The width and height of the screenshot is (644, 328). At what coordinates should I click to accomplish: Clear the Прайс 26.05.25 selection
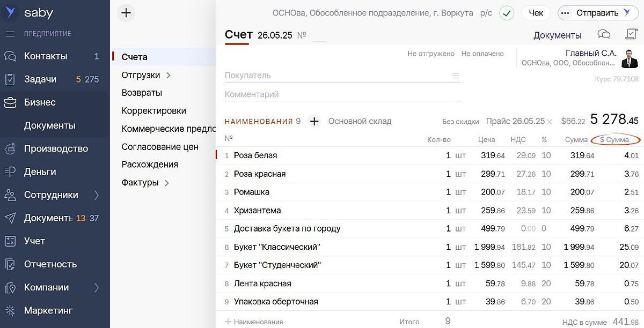550,122
